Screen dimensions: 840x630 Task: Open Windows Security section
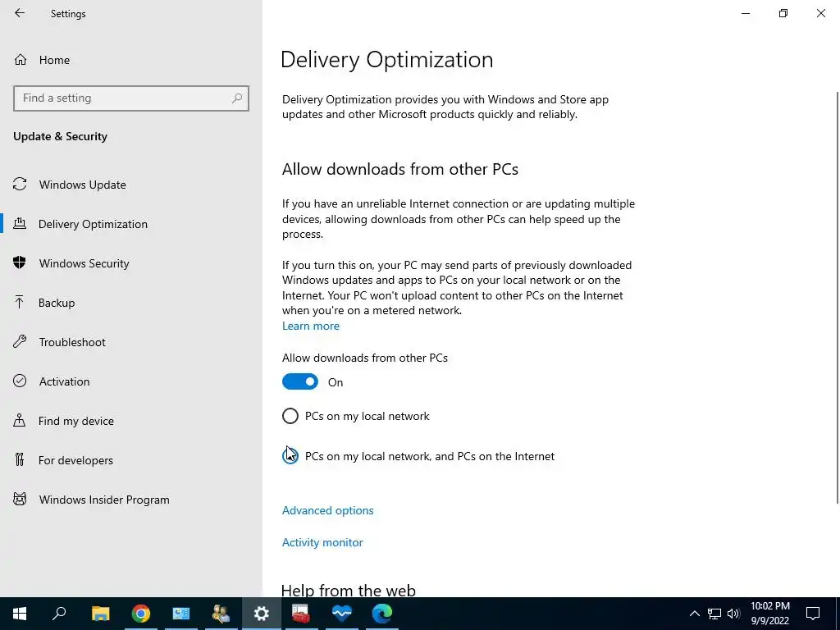(x=84, y=263)
